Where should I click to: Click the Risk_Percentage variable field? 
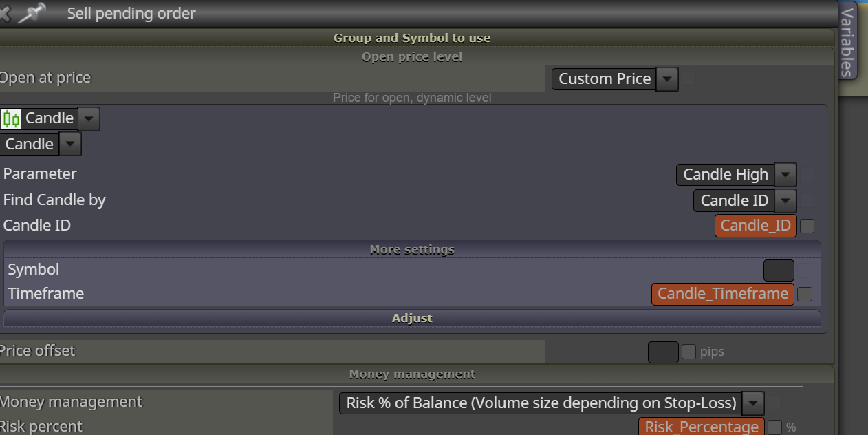[x=702, y=426]
